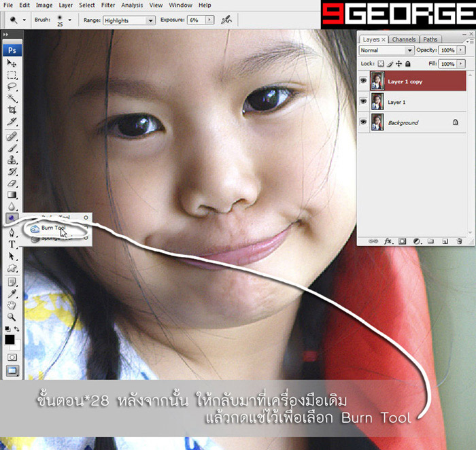Image resolution: width=476 pixels, height=450 pixels.
Task: Toggle lock image pixels
Action: pyautogui.click(x=390, y=64)
